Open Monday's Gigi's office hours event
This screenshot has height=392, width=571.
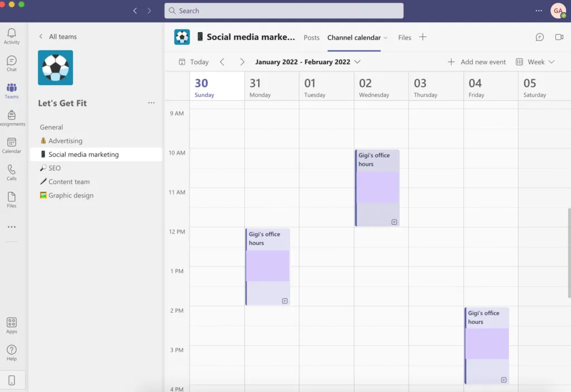(x=268, y=267)
